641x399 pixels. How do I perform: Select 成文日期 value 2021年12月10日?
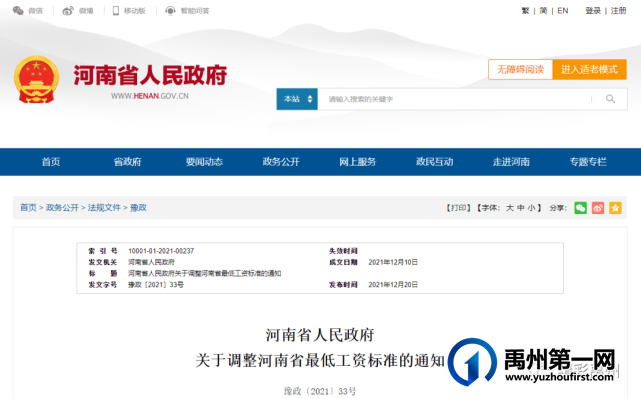point(393,262)
